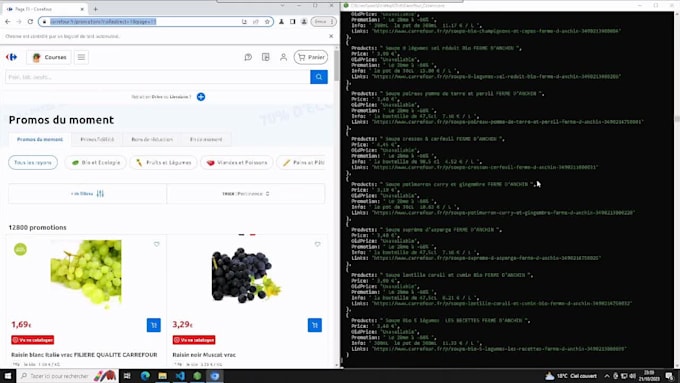Open the user account icon

283,57
